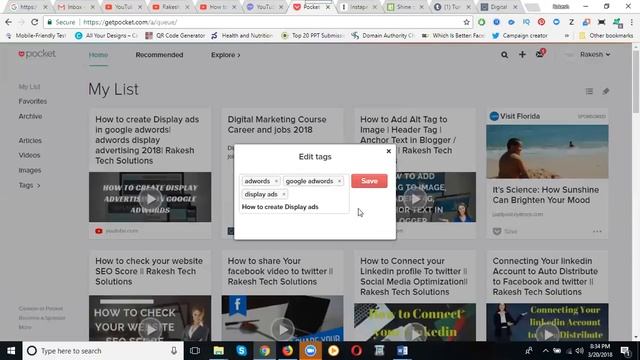Open Task View on taskbar

195,351
